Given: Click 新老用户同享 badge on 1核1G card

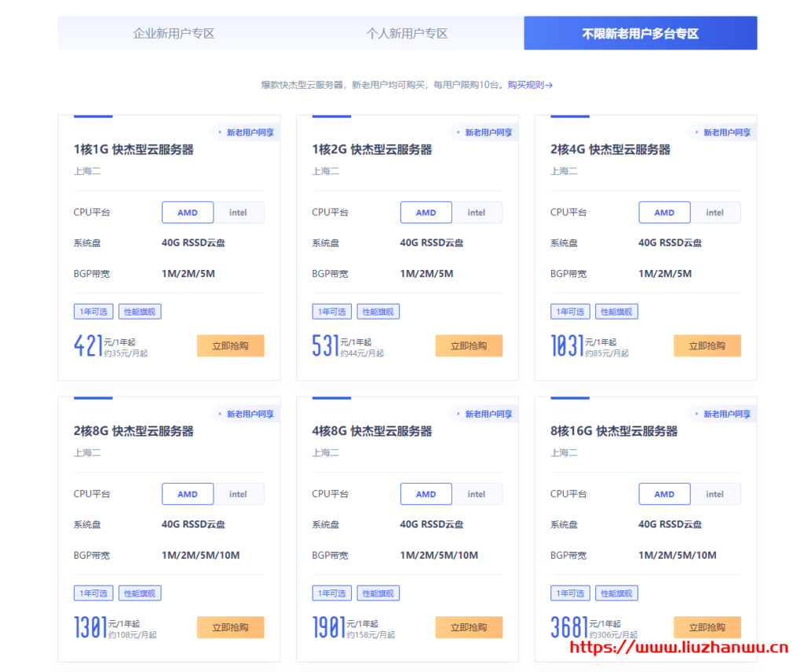Looking at the screenshot, I should pyautogui.click(x=246, y=132).
